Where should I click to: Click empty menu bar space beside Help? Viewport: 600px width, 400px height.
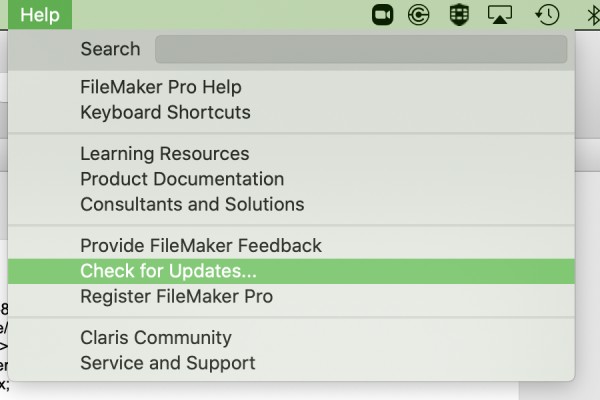[x=218, y=15]
